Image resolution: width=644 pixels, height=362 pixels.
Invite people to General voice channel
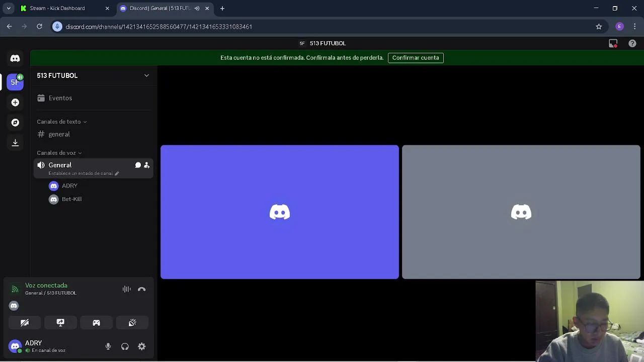coord(146,165)
